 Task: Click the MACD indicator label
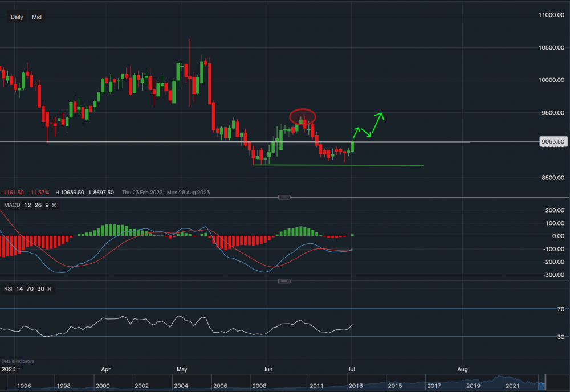[11, 205]
